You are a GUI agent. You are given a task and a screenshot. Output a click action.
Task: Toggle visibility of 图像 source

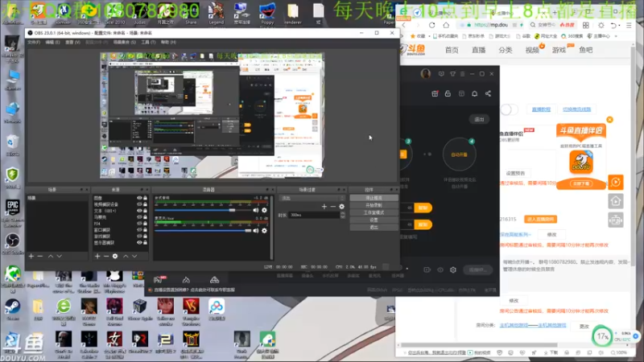click(x=139, y=198)
